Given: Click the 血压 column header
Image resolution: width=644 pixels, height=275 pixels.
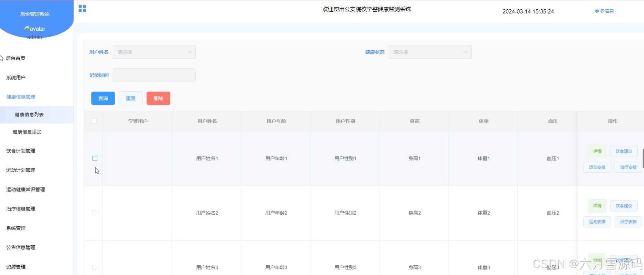Looking at the screenshot, I should (x=553, y=121).
